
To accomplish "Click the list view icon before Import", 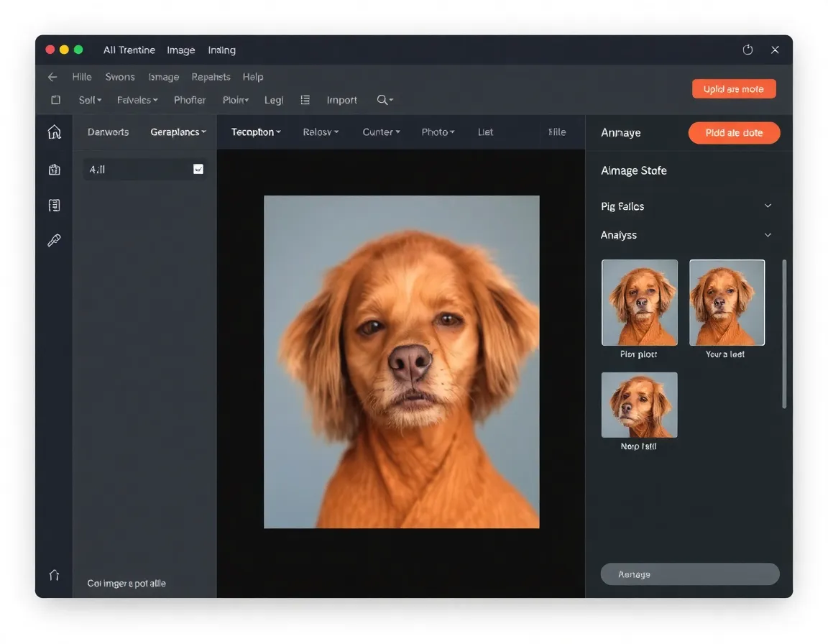I will point(305,100).
